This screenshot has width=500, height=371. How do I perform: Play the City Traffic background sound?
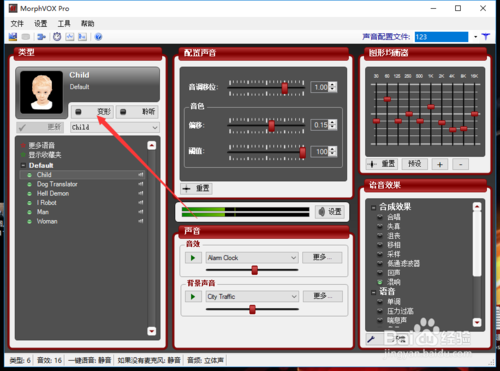193,297
